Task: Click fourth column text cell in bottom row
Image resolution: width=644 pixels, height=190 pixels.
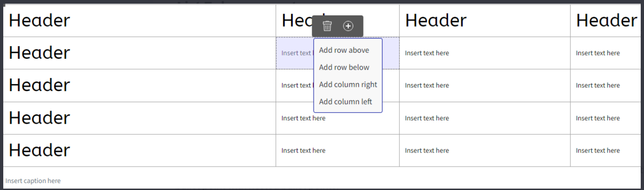Action: point(598,150)
